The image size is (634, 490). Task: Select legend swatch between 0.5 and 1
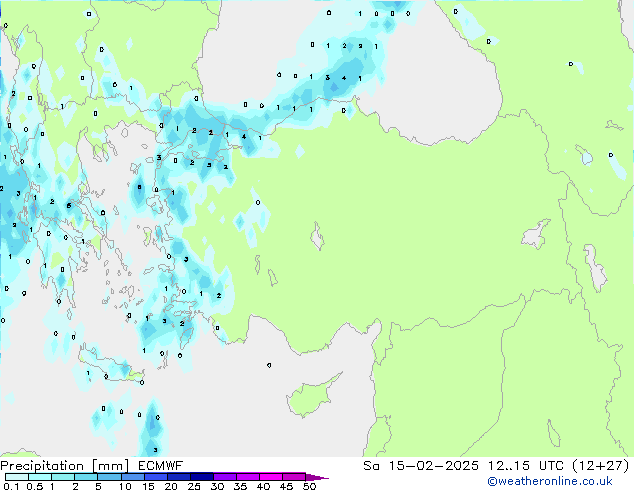pyautogui.click(x=40, y=477)
